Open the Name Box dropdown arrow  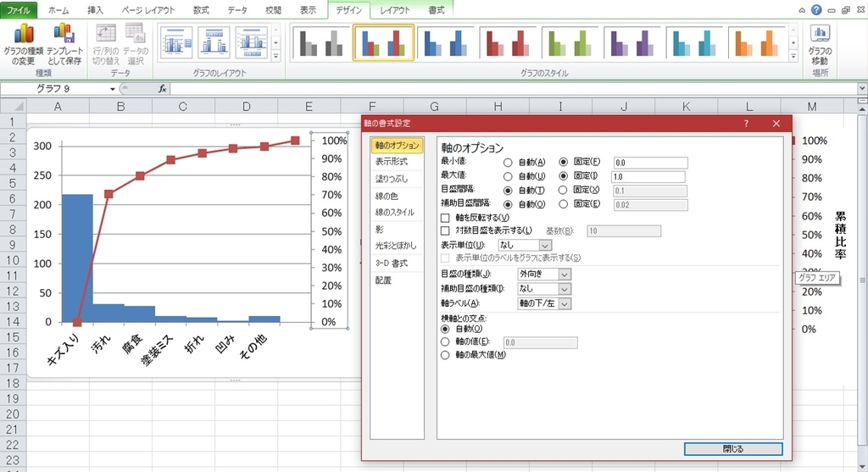(113, 89)
